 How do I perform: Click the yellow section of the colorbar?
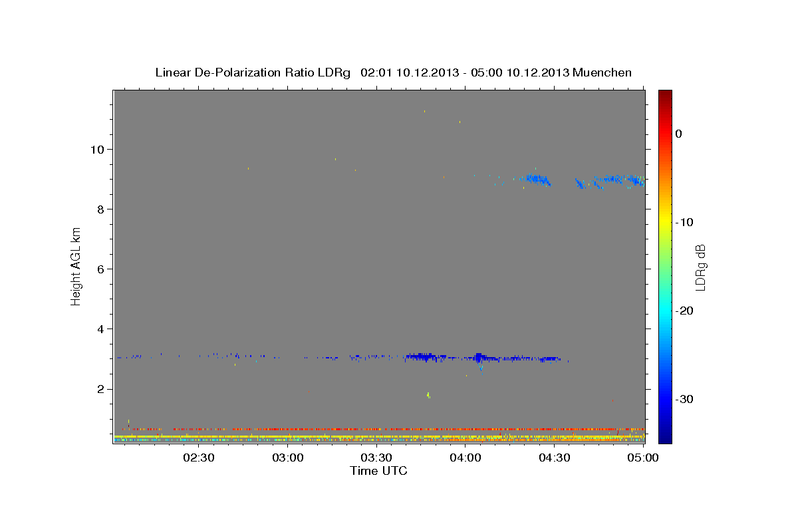665,219
